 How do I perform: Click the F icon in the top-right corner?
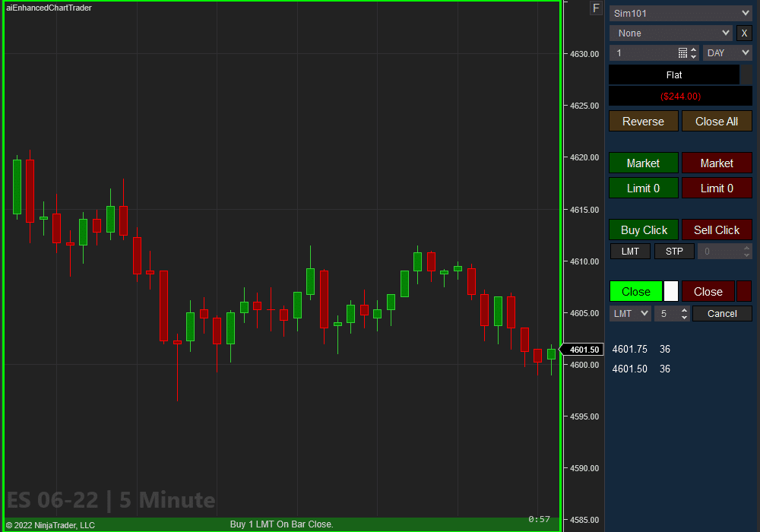tap(596, 8)
